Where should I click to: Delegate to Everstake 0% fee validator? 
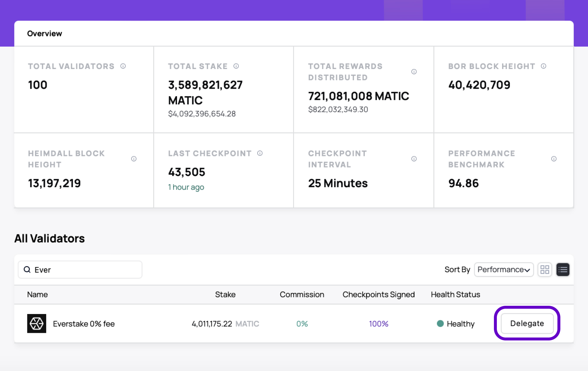pos(527,323)
